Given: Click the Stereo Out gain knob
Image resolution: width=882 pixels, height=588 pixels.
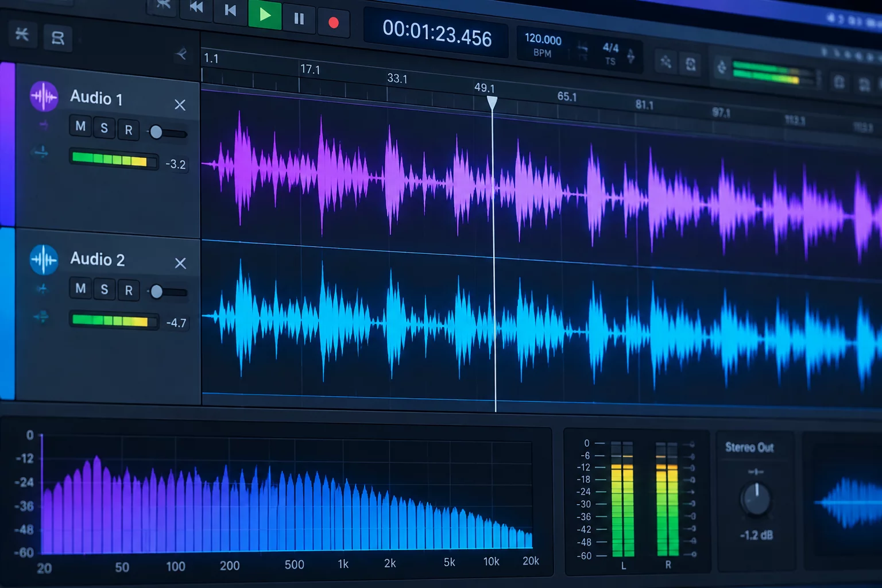Looking at the screenshot, I should (x=756, y=498).
